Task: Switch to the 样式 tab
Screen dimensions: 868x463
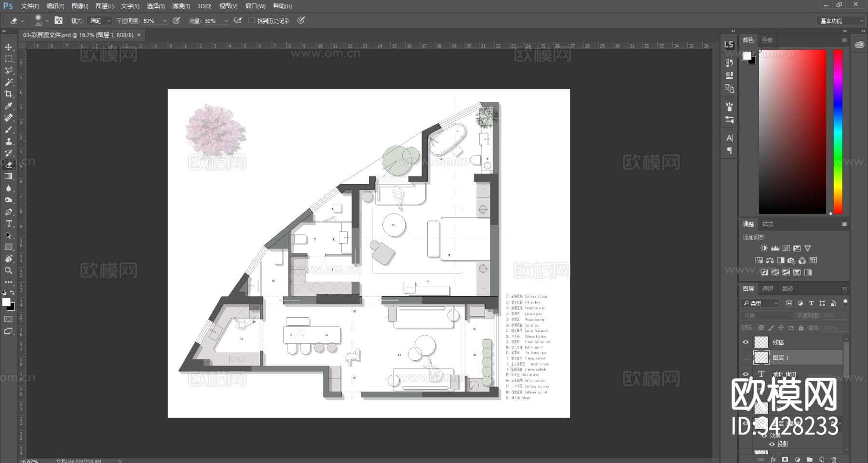Action: pos(768,224)
